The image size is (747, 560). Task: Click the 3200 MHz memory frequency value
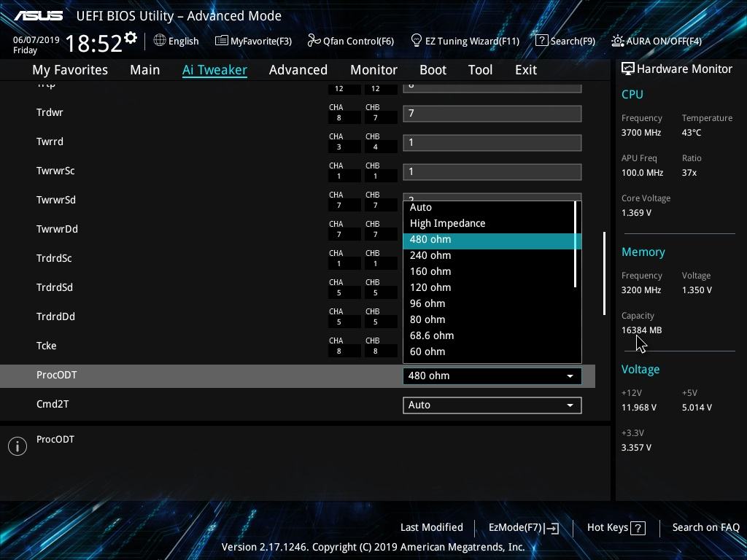click(640, 290)
